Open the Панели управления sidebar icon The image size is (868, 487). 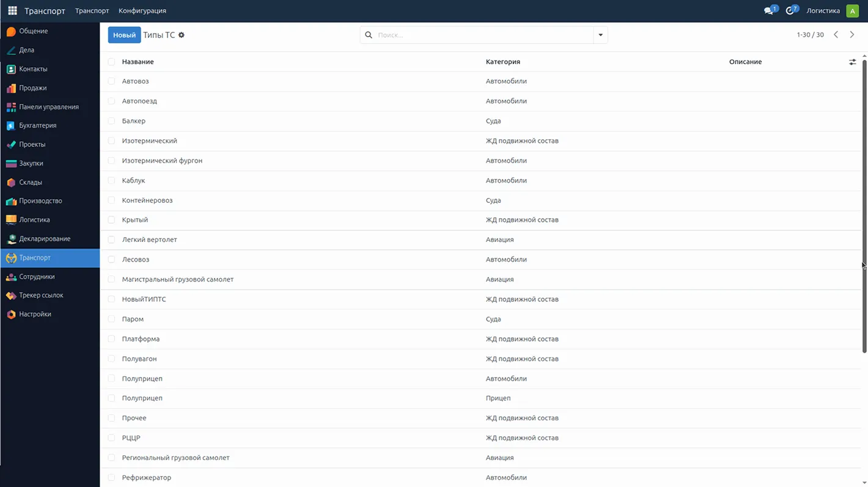tap(11, 107)
